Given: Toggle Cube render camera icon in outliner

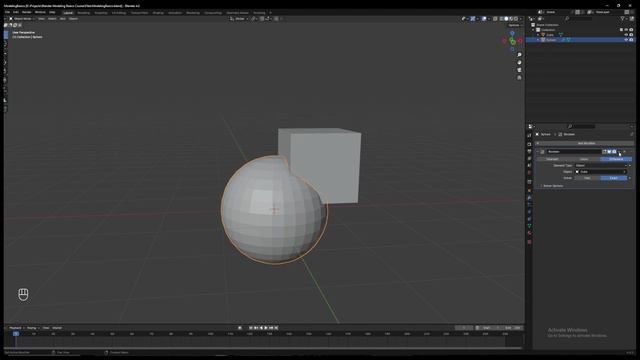Looking at the screenshot, I should pyautogui.click(x=631, y=35).
